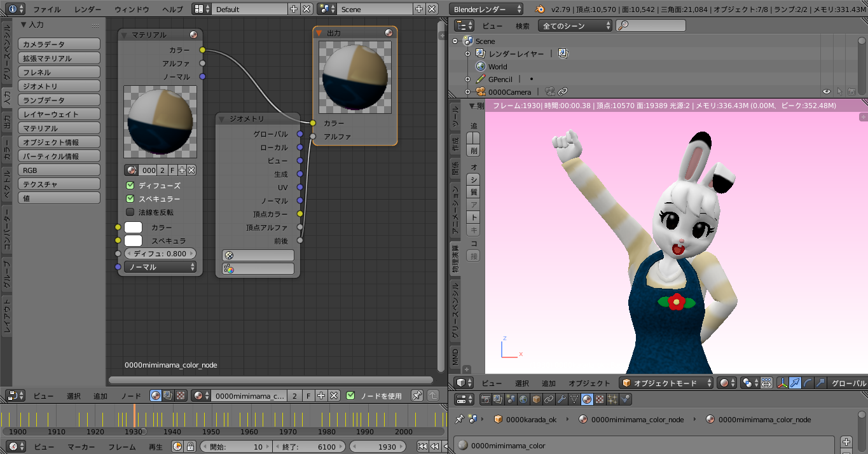Click the material カラー white swatch
The image size is (868, 454).
point(133,228)
